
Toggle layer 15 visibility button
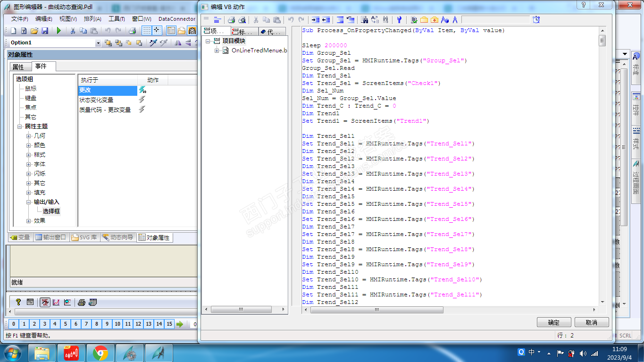(x=169, y=324)
